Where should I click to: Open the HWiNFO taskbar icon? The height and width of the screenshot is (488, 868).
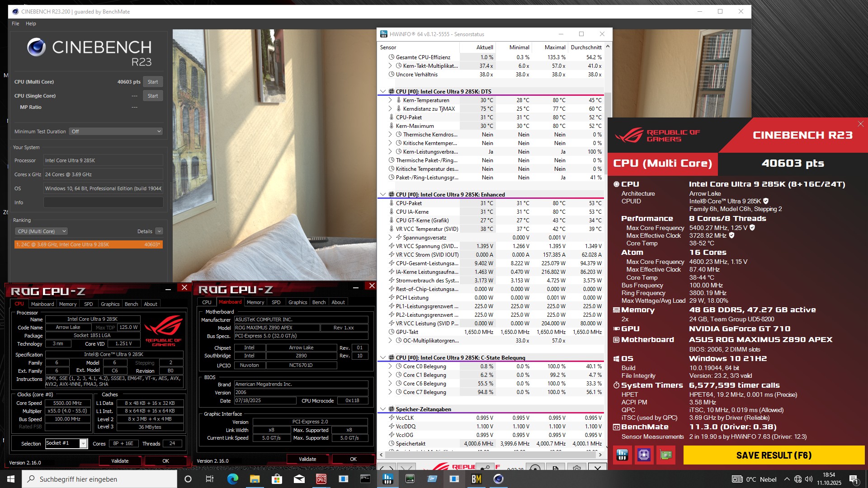pos(387,479)
